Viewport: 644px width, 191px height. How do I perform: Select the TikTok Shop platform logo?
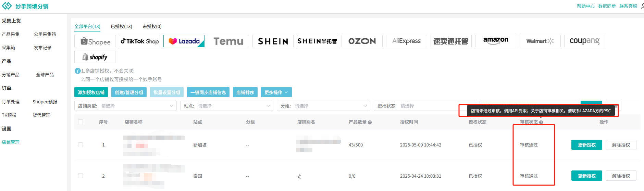click(139, 41)
